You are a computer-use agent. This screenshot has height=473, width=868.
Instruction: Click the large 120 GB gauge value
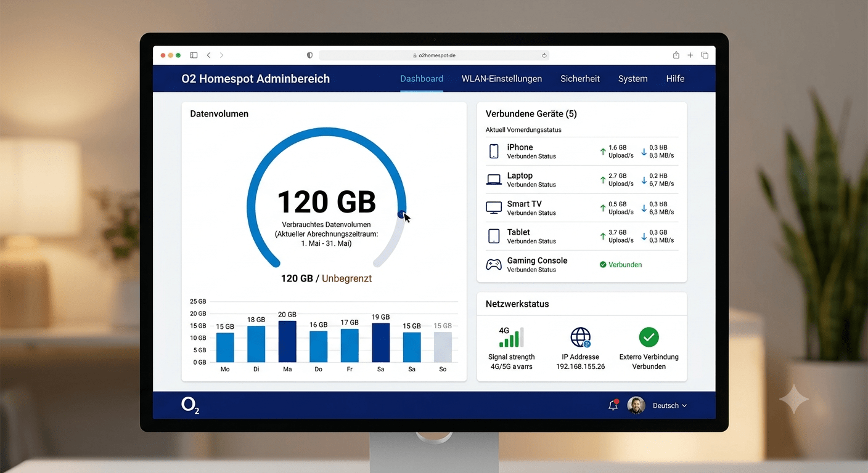click(326, 202)
